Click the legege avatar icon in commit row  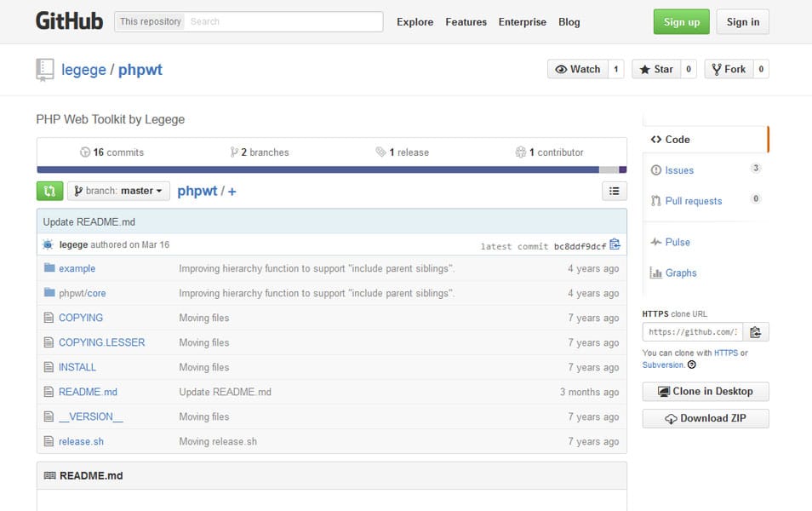coord(49,244)
